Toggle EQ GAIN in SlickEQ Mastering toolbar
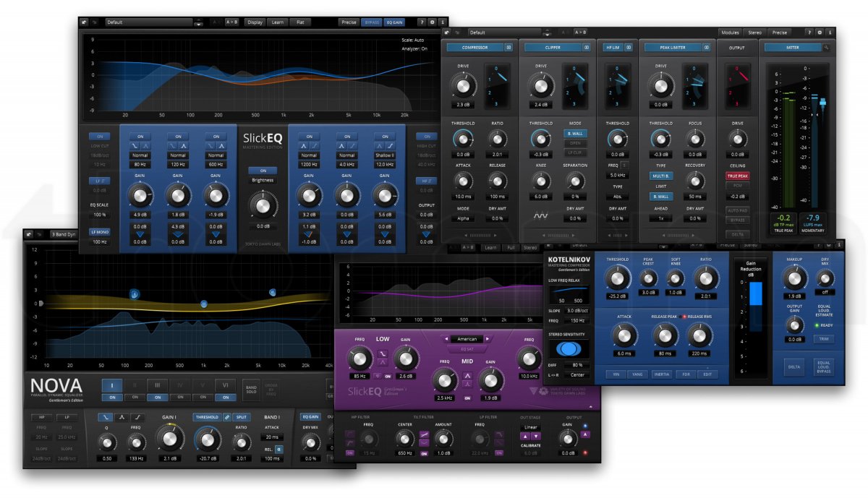 coord(394,22)
